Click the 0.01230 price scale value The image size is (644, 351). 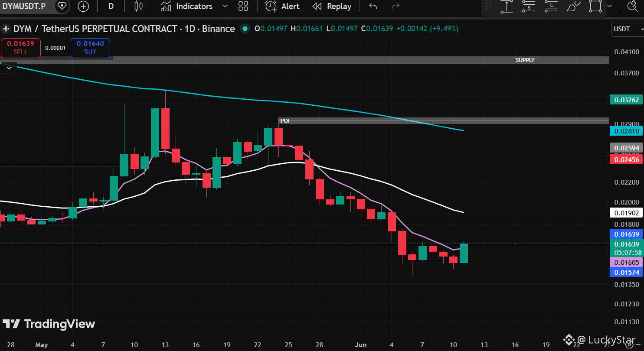(x=627, y=304)
